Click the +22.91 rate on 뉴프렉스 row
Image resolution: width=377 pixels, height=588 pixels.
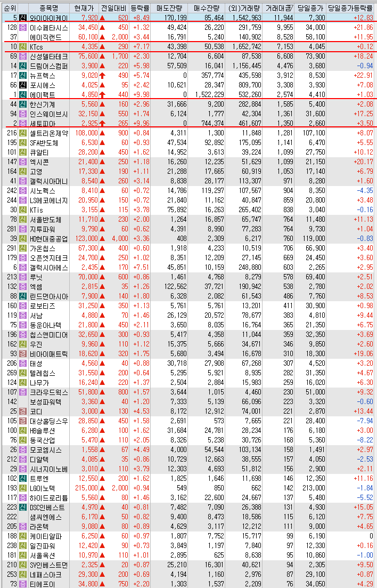363,75
